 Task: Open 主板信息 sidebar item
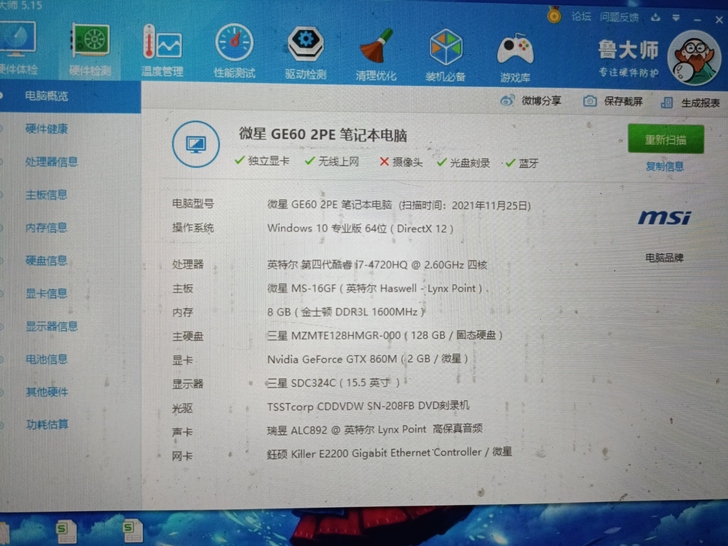(46, 195)
